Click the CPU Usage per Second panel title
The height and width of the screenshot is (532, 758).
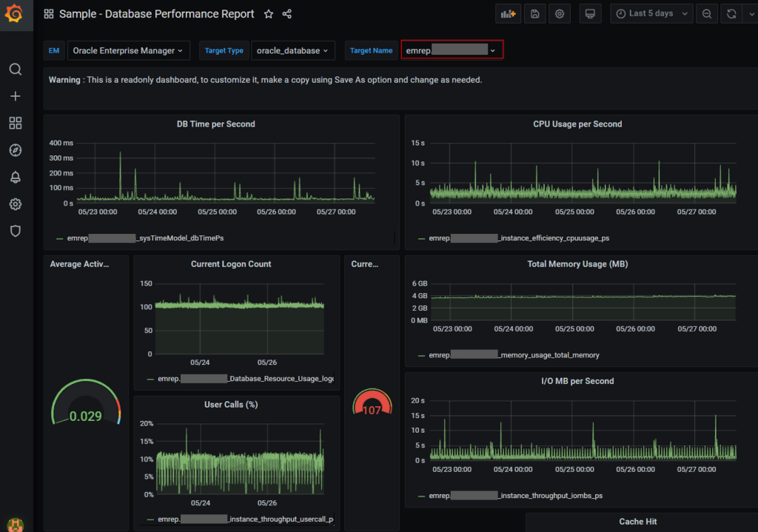pos(577,124)
